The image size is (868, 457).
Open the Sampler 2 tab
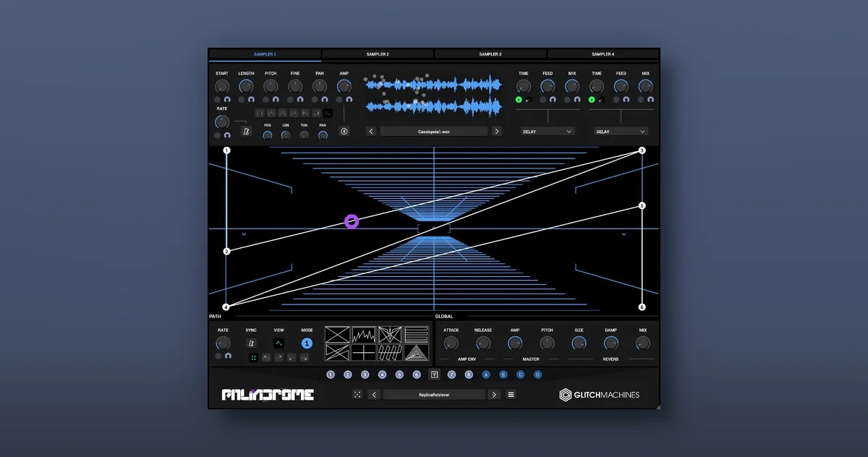(x=378, y=54)
